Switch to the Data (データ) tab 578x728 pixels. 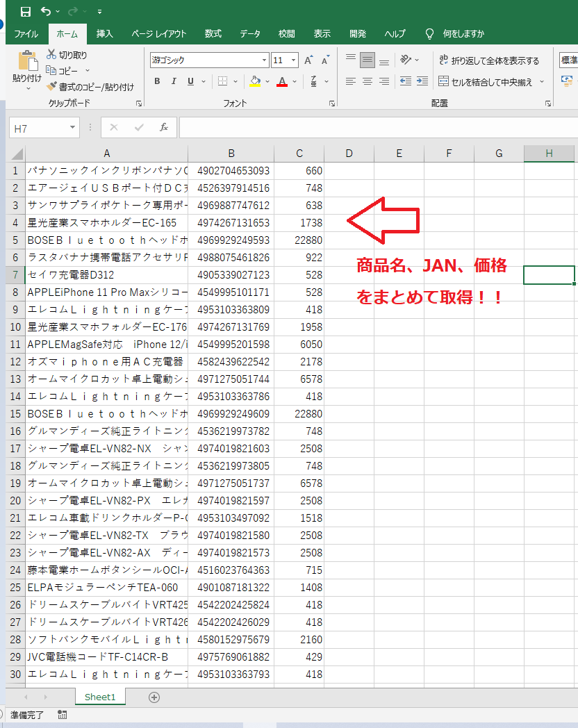click(x=250, y=34)
